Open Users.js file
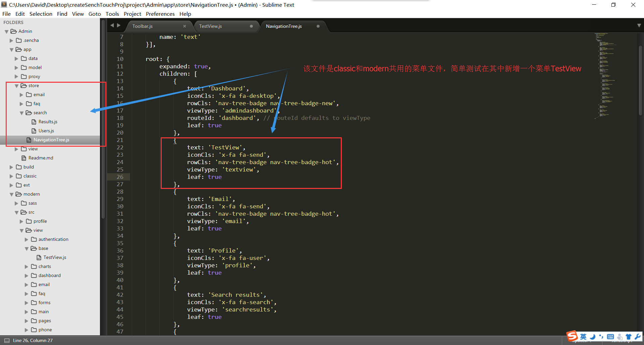 (46, 131)
